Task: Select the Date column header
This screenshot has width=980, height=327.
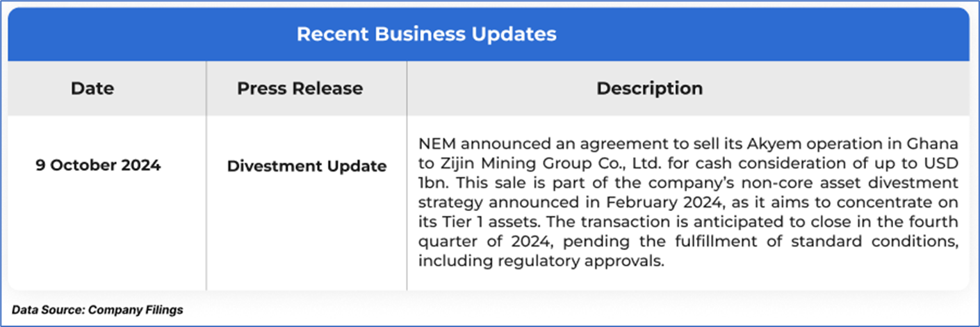Action: [x=92, y=88]
